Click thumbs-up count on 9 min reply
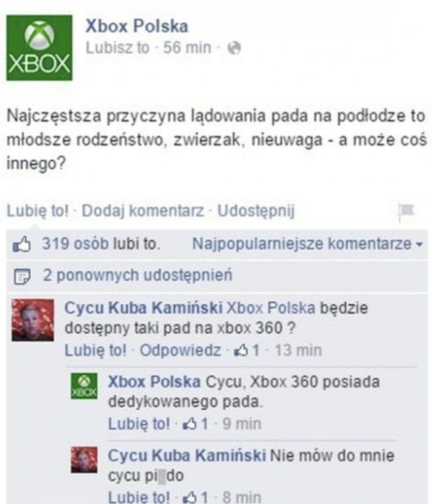 (195, 424)
